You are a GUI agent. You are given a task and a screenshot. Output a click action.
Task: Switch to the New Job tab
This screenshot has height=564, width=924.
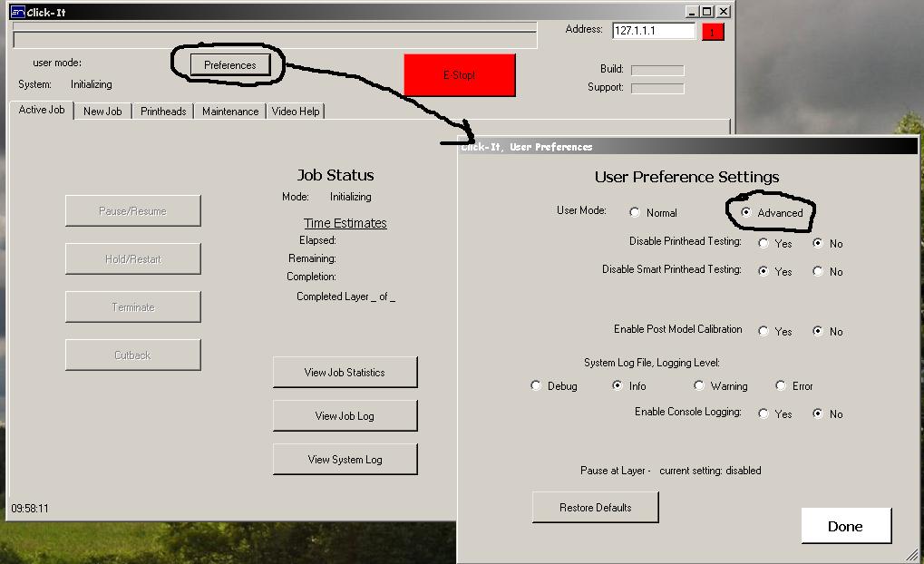coord(102,112)
